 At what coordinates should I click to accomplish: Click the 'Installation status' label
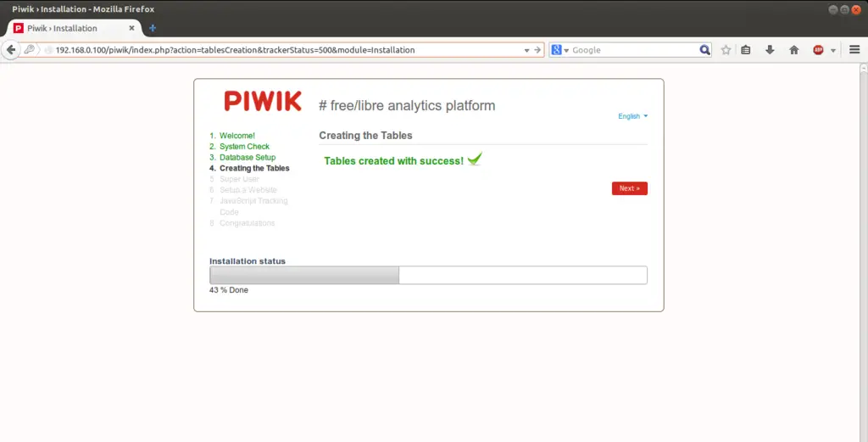click(x=248, y=261)
